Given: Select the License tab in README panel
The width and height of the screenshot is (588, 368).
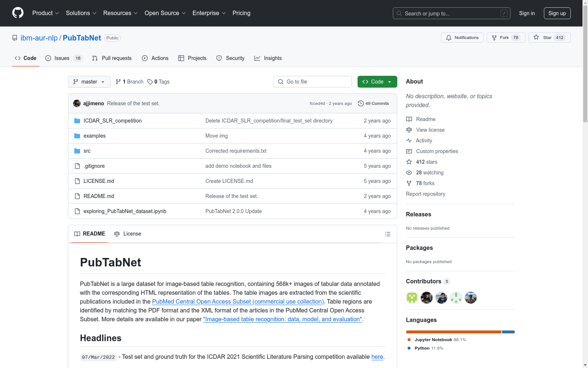Looking at the screenshot, I should [128, 234].
